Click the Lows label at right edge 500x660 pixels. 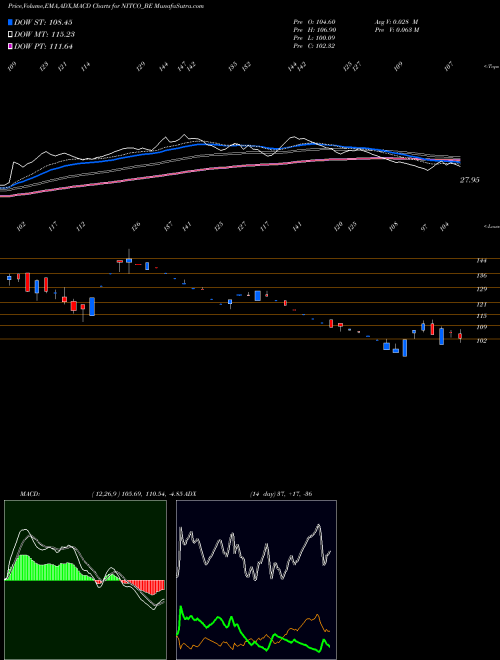[x=491, y=226]
